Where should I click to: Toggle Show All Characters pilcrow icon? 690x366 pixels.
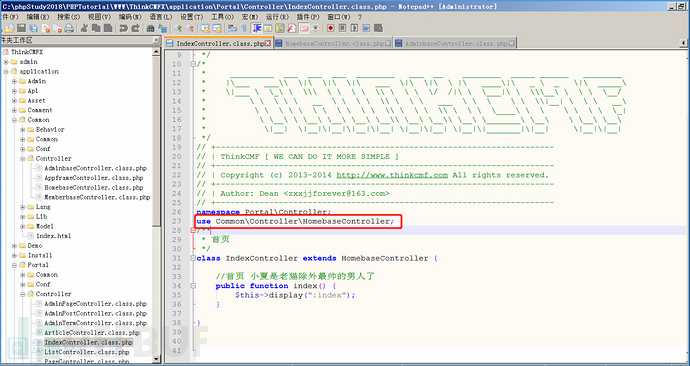tap(244, 28)
